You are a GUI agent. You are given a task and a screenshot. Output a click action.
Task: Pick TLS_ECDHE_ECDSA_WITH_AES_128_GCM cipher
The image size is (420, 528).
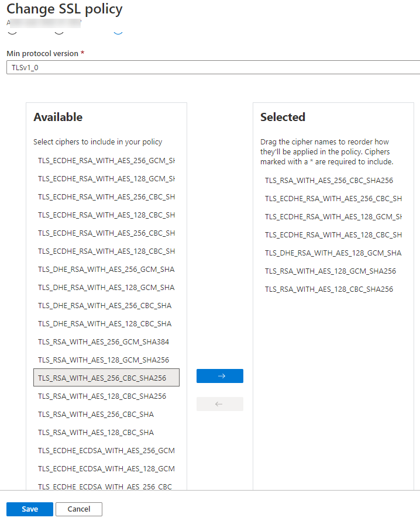pyautogui.click(x=106, y=468)
